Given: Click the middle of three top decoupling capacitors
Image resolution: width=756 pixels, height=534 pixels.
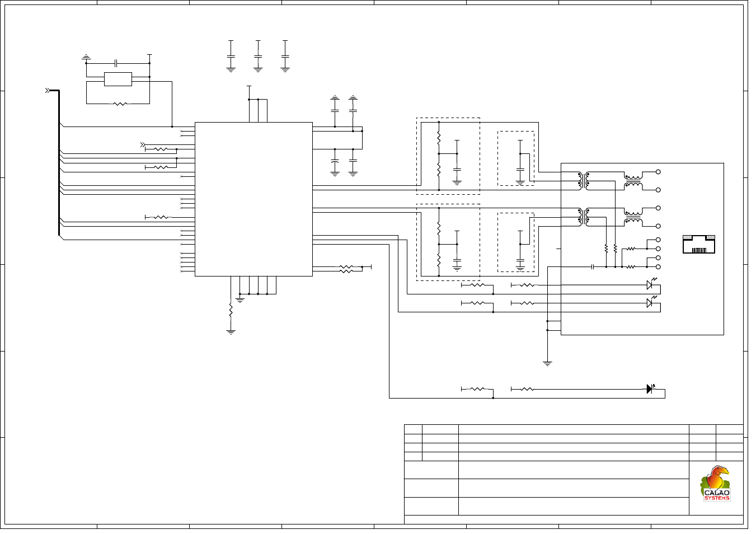Looking at the screenshot, I should 258,57.
